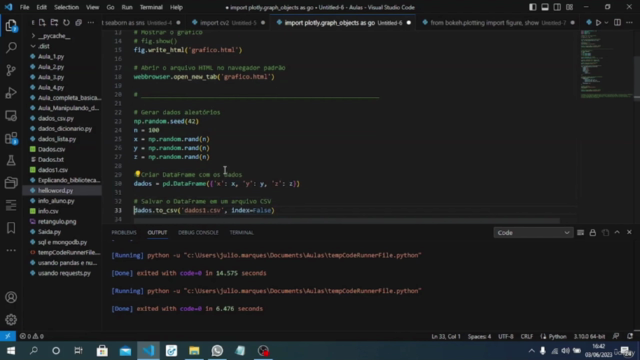Open the Manage gear menu
This screenshot has height=360, width=640.
pyautogui.click(x=11, y=320)
